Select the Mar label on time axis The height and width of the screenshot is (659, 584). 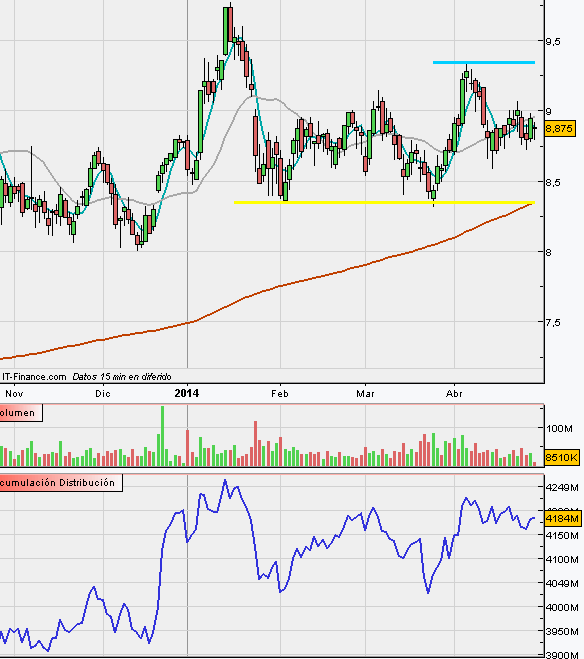coord(365,394)
